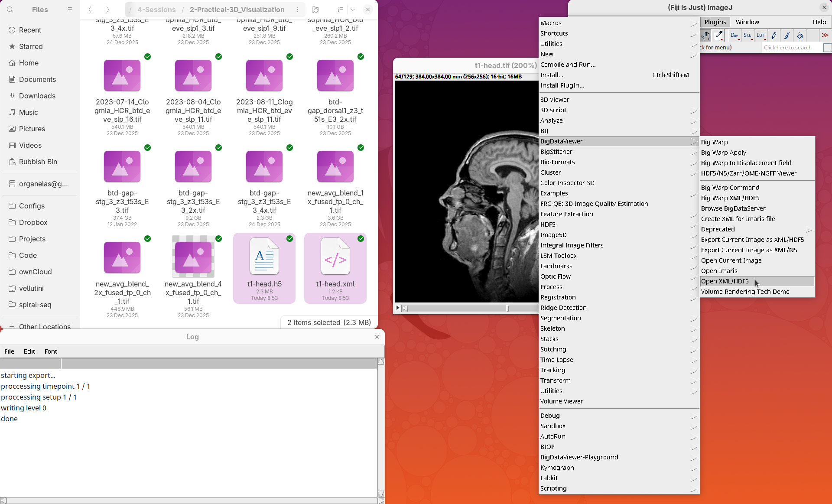This screenshot has height=504, width=832.
Task: Select the Hand scrolling tool
Action: 706,36
